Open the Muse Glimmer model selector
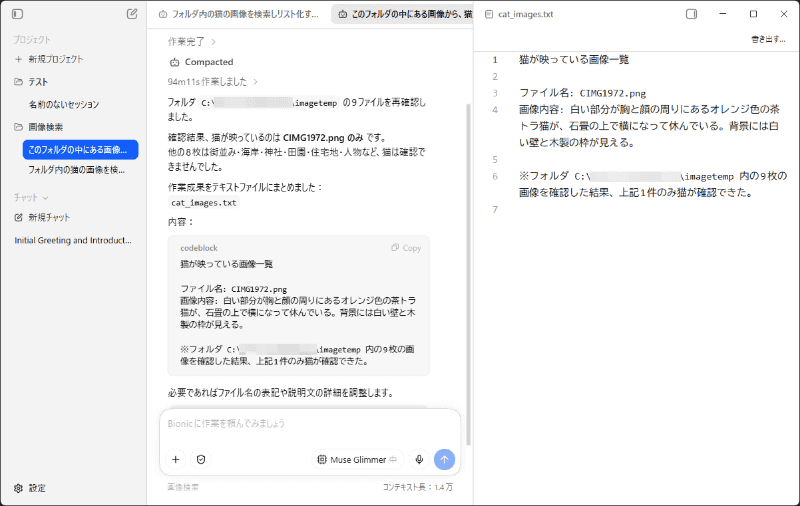800x506 pixels. click(357, 460)
